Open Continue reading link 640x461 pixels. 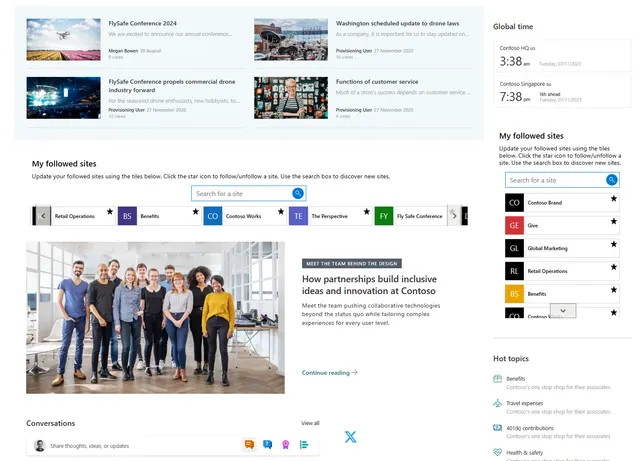click(329, 372)
